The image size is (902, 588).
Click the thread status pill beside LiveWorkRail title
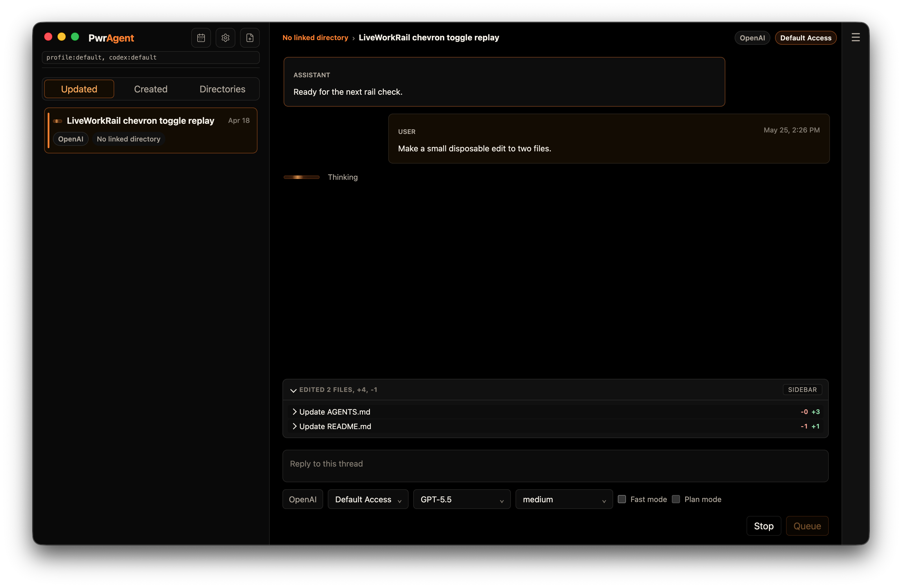58,121
